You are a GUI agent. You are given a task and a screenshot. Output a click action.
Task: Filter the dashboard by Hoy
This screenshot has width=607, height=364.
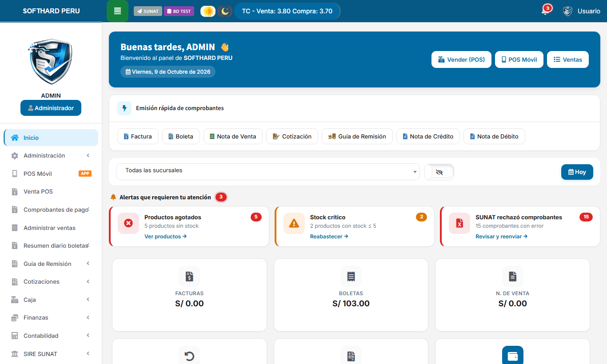coord(577,172)
